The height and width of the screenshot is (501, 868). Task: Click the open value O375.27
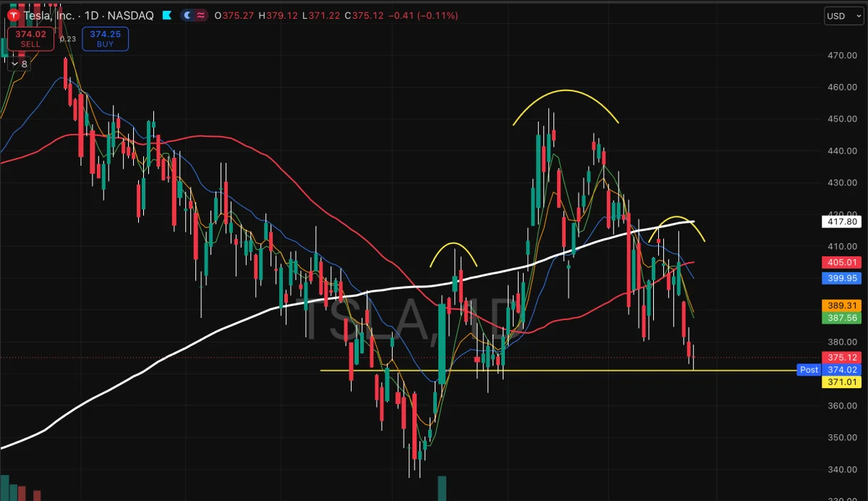(x=234, y=15)
